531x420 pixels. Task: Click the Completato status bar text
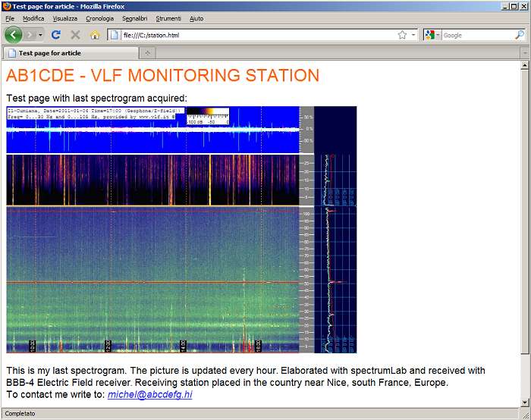pos(20,414)
